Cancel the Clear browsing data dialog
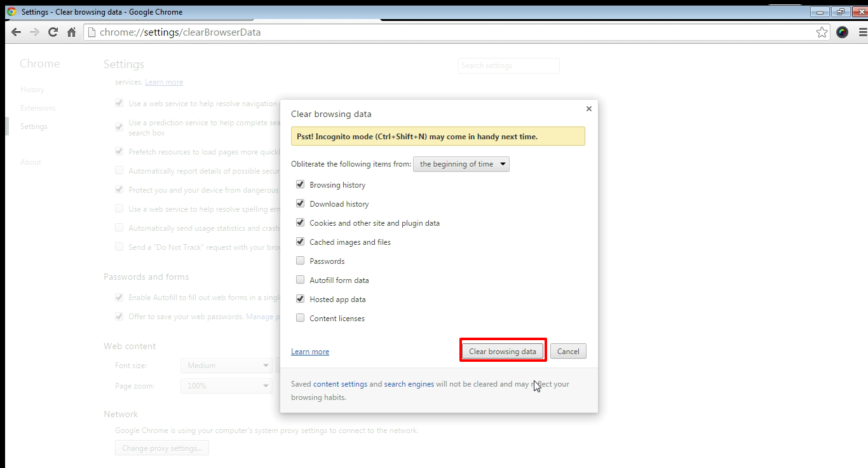The width and height of the screenshot is (868, 468). click(568, 352)
